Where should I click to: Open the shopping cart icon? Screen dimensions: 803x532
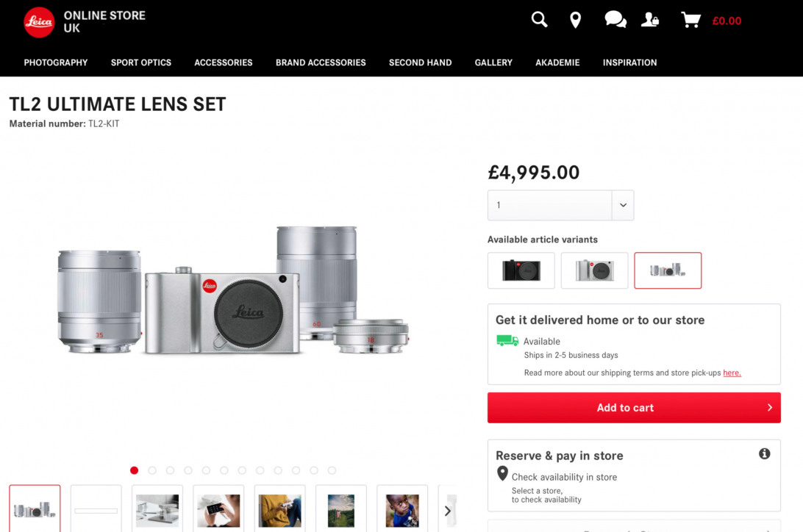pos(690,20)
